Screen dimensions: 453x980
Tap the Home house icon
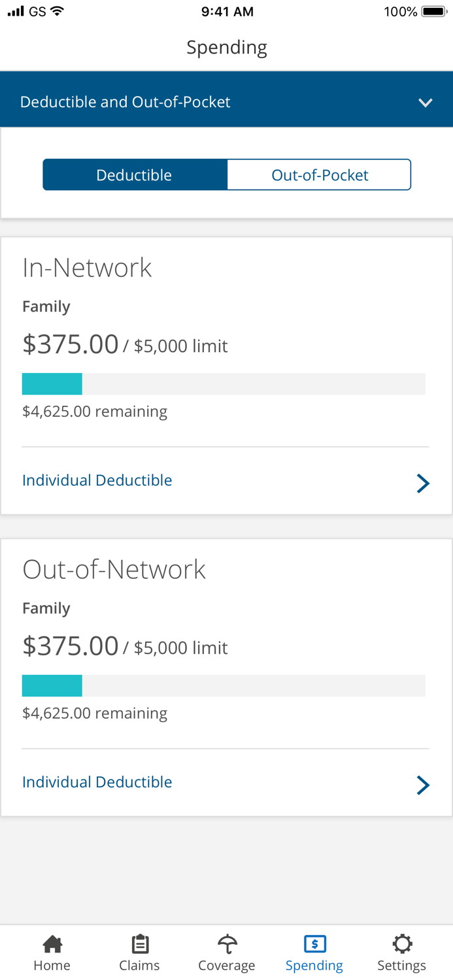click(52, 943)
